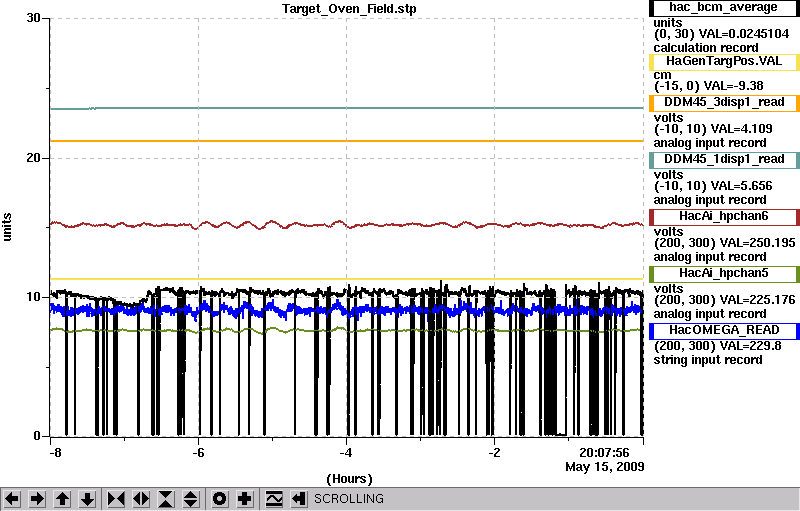The image size is (800, 511).
Task: Click the VAL=4.109 readout
Action: pyautogui.click(x=742, y=129)
